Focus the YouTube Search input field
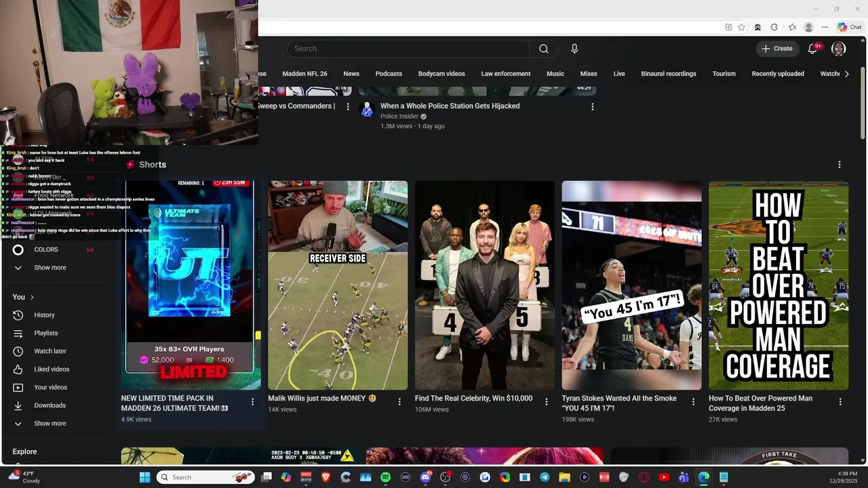This screenshot has height=488, width=868. (408, 49)
